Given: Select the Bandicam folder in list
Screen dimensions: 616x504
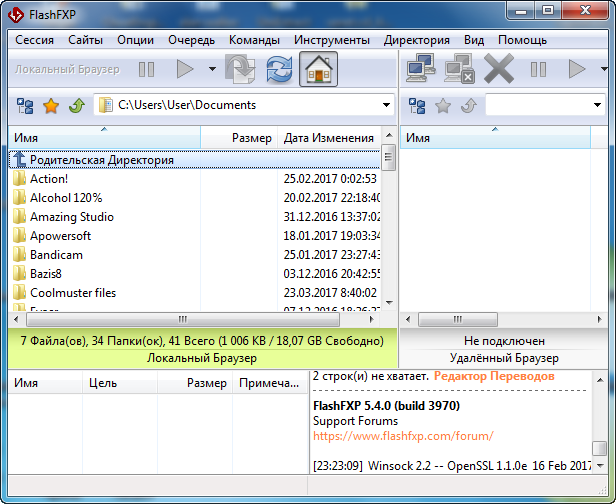Looking at the screenshot, I should pos(56,255).
